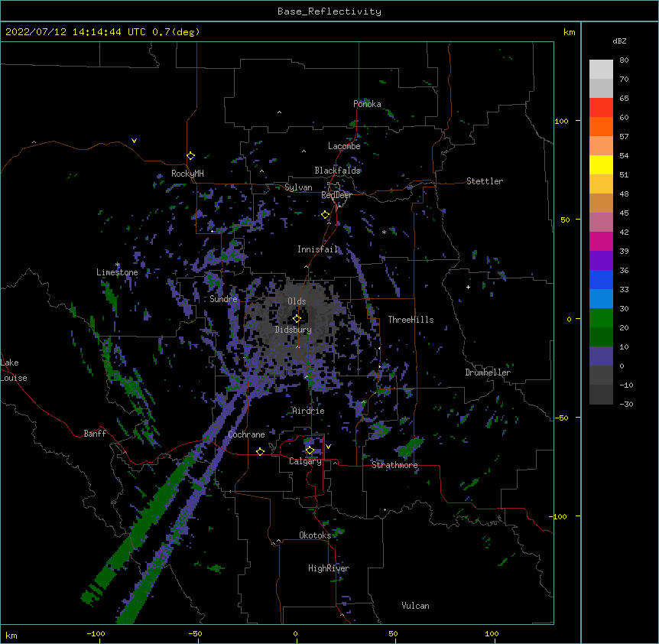Click the Sylvan label
This screenshot has width=659, height=644.
(298, 187)
